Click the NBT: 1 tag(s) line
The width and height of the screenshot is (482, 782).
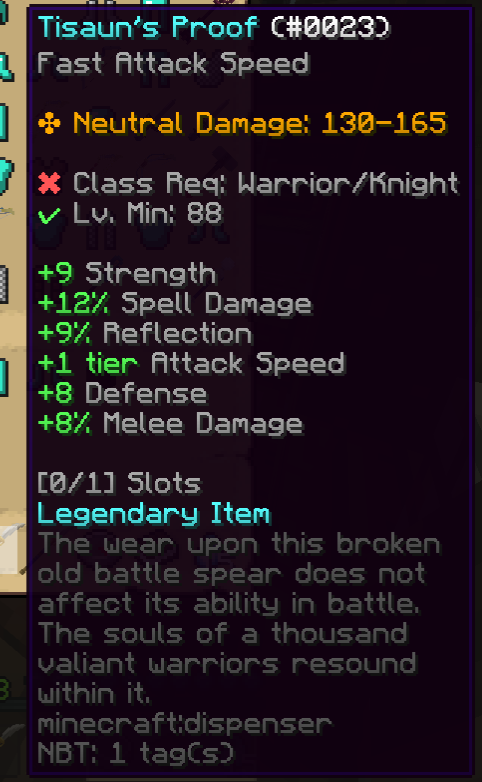136,753
